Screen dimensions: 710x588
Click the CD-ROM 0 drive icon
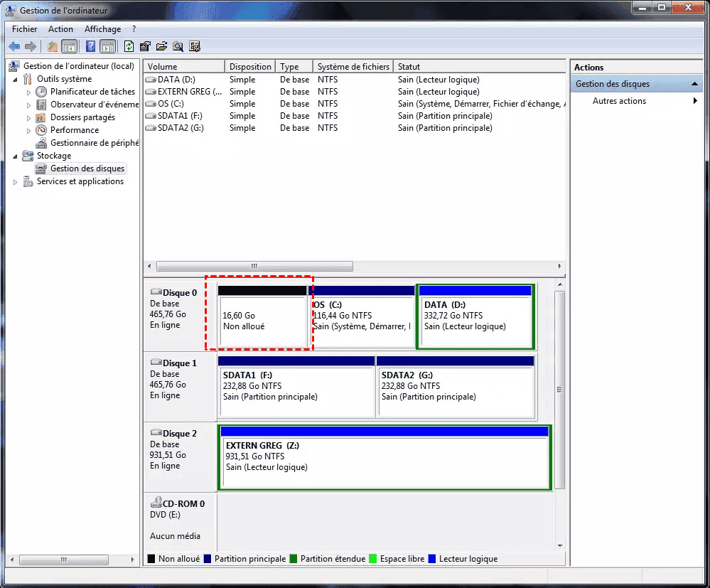[x=156, y=503]
